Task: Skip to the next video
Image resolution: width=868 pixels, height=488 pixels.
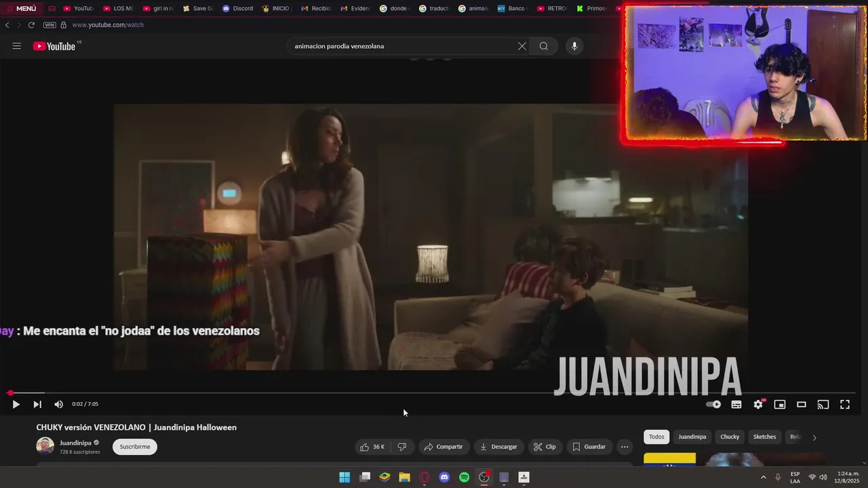Action: click(x=37, y=404)
